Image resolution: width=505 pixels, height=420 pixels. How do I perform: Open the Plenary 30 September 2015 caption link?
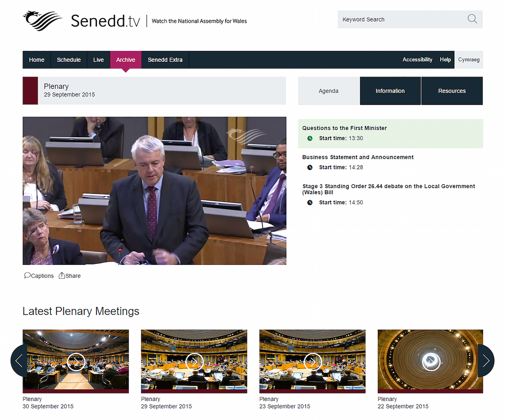click(48, 402)
